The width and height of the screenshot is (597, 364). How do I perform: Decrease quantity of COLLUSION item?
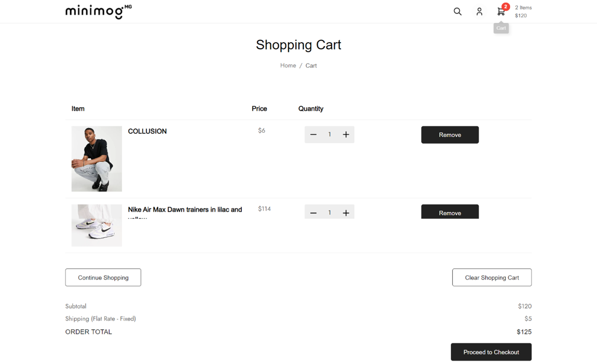313,135
